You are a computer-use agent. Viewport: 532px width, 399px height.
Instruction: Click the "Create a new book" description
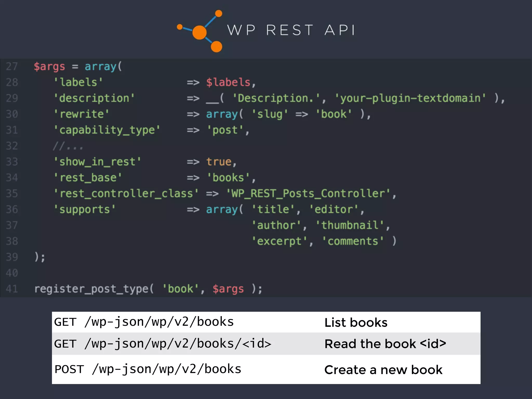[x=383, y=370]
